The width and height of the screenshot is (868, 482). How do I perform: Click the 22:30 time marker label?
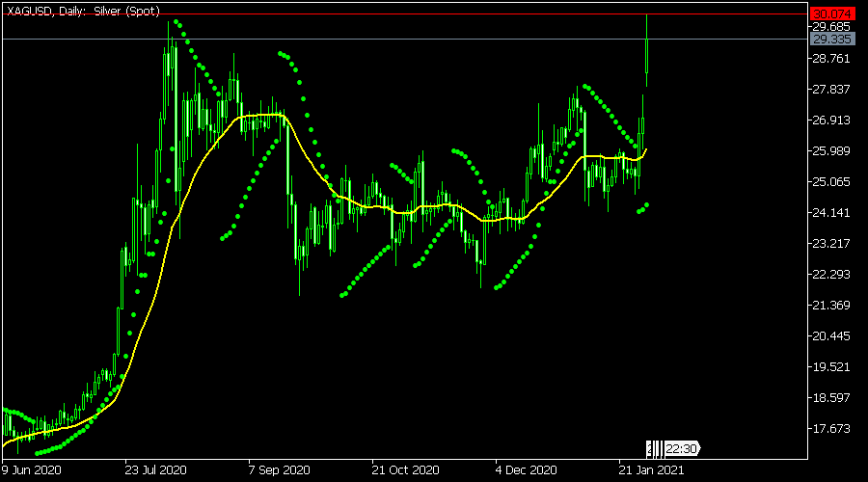[684, 448]
